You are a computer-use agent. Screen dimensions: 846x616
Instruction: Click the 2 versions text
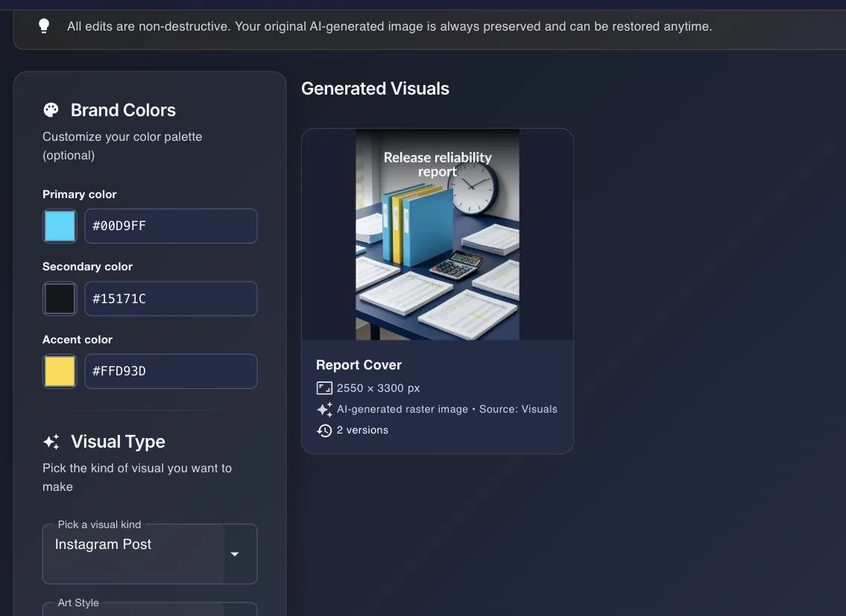362,431
